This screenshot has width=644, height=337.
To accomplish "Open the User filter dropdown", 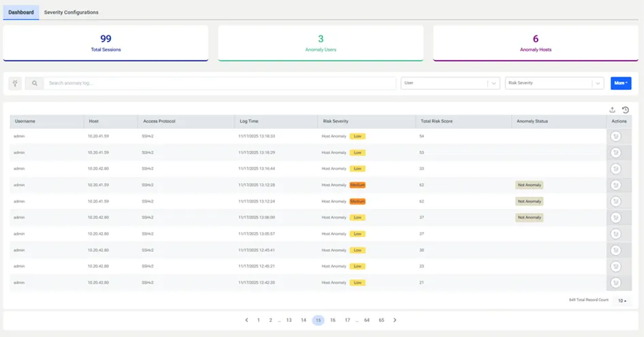I will pos(450,83).
